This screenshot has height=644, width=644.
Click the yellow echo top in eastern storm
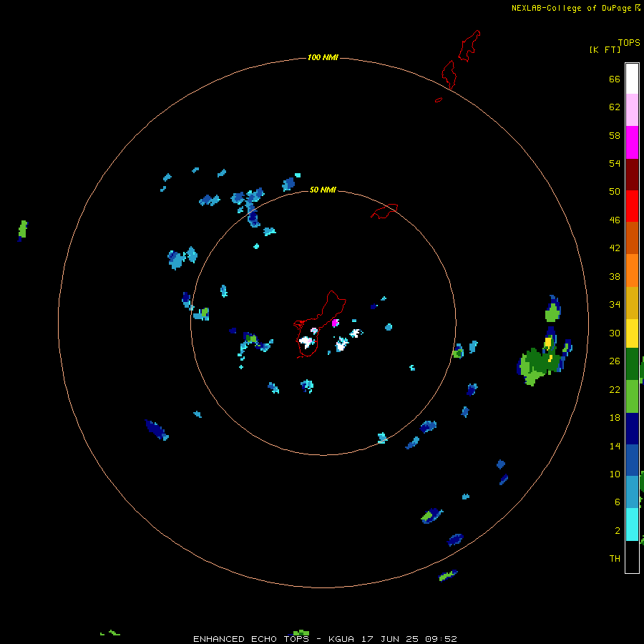pos(548,342)
